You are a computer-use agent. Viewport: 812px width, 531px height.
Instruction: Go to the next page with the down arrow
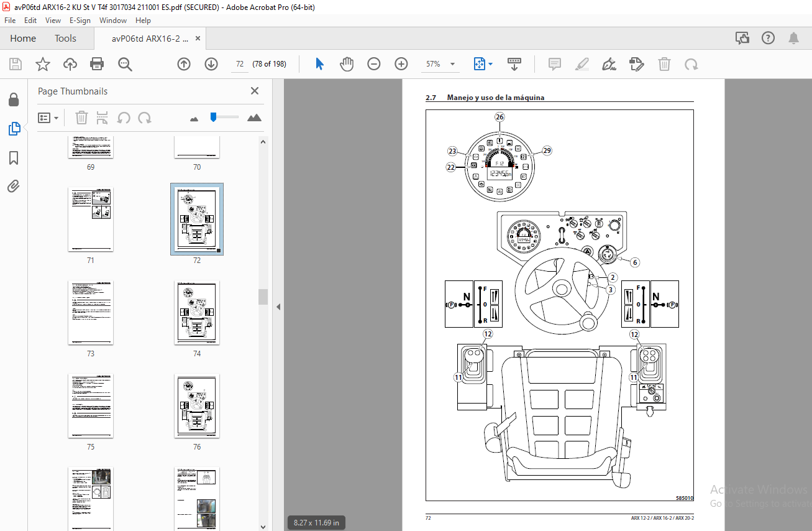[x=211, y=64]
